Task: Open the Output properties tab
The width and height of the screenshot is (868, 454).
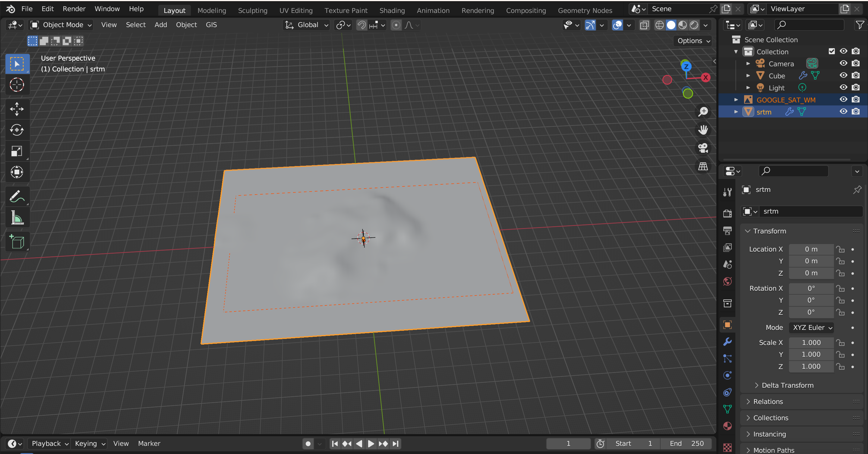Action: coord(728,230)
